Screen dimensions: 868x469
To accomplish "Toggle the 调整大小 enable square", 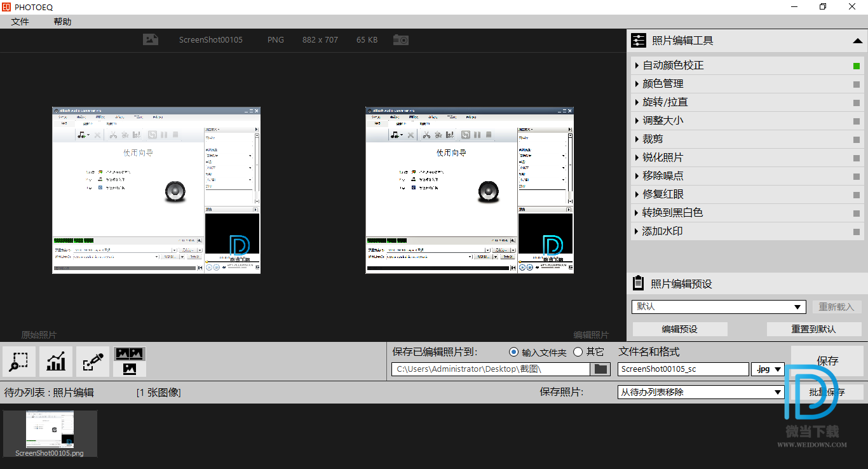I will tap(857, 121).
